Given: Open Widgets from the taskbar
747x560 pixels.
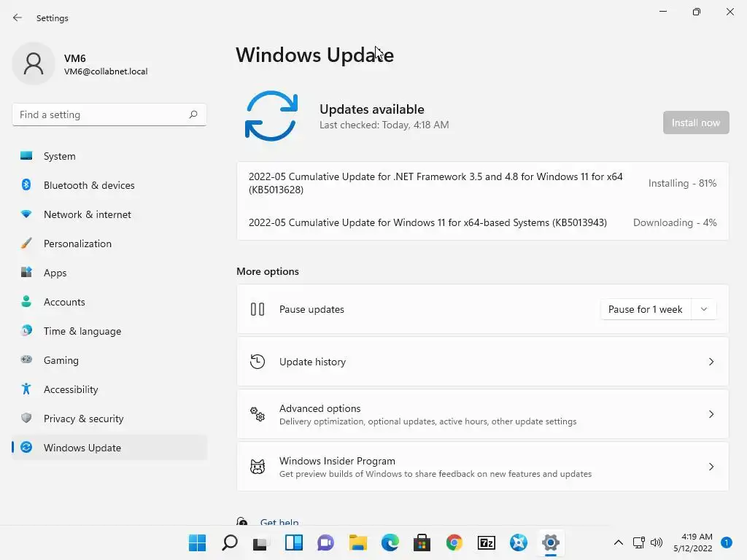Looking at the screenshot, I should click(x=293, y=542).
